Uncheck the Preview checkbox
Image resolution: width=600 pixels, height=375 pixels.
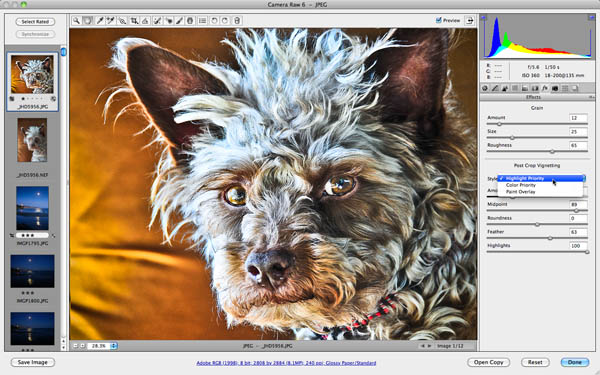tap(439, 20)
